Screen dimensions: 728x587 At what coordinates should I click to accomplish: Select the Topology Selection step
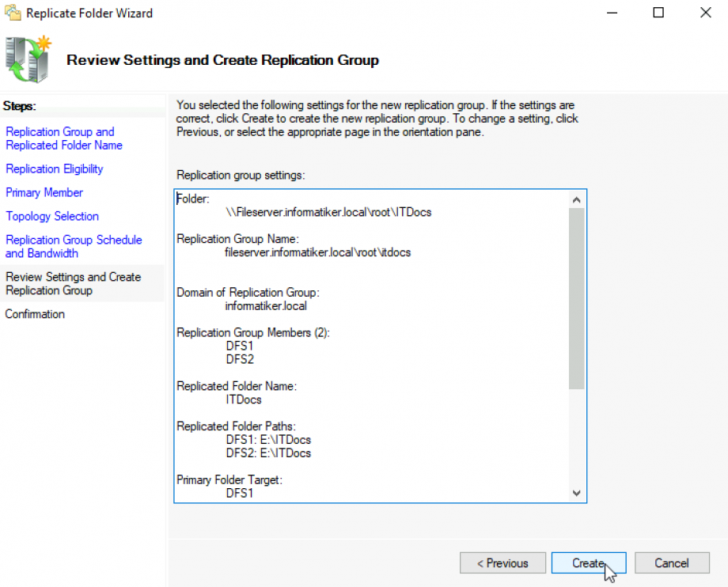pos(52,216)
